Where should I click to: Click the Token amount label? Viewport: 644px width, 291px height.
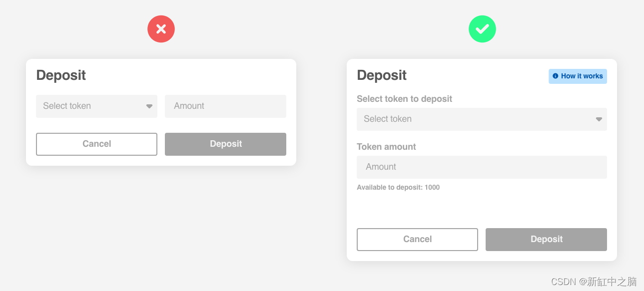click(x=386, y=147)
